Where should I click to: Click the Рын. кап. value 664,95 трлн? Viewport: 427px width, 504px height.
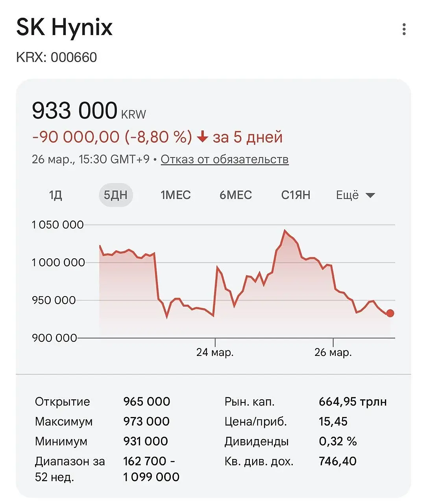[353, 402]
